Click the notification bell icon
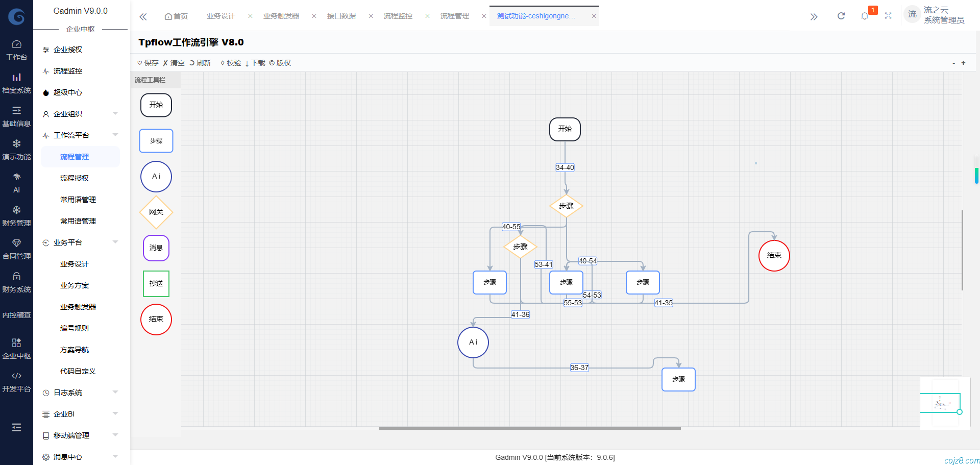 click(864, 16)
